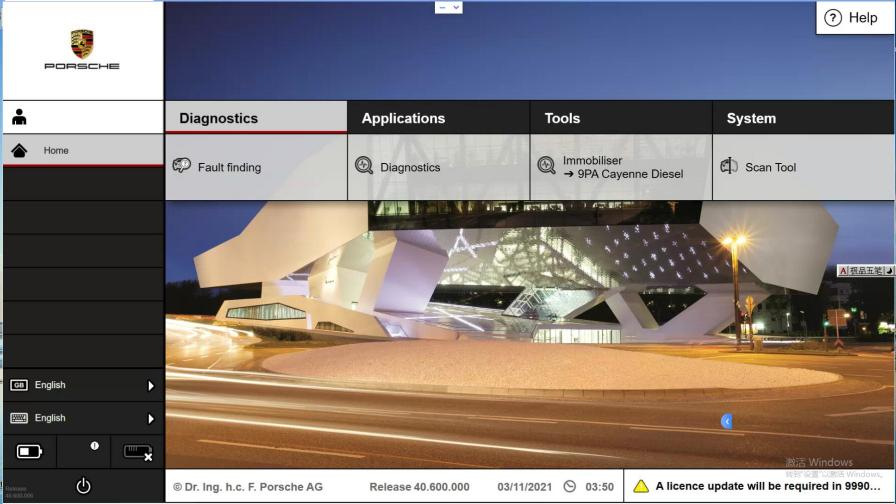Click the Chinese IME toolbar
The height and width of the screenshot is (504, 896).
click(x=865, y=271)
